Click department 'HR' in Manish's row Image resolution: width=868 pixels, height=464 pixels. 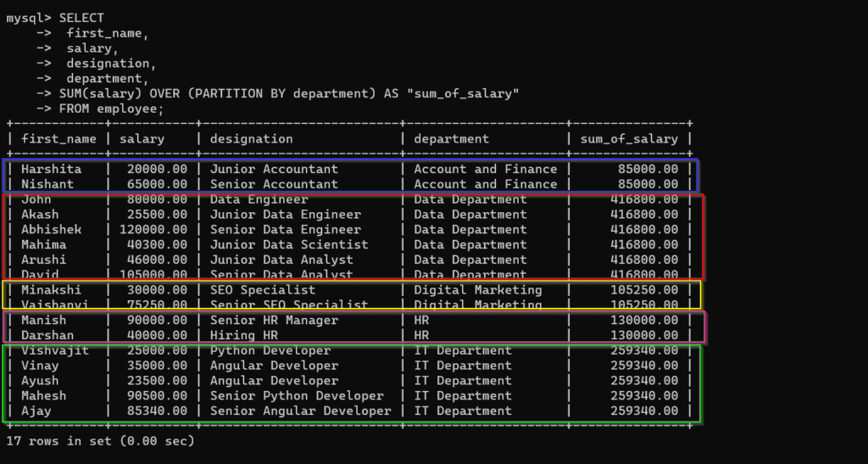(x=421, y=320)
